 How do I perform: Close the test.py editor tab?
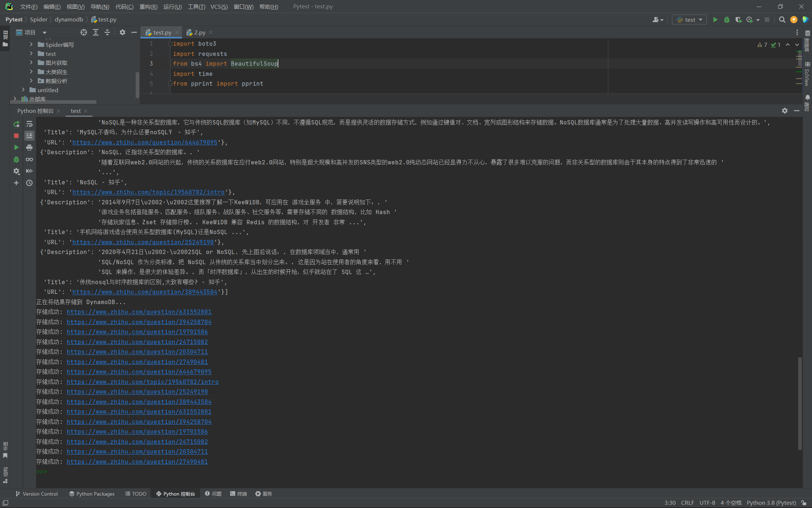[x=177, y=32]
